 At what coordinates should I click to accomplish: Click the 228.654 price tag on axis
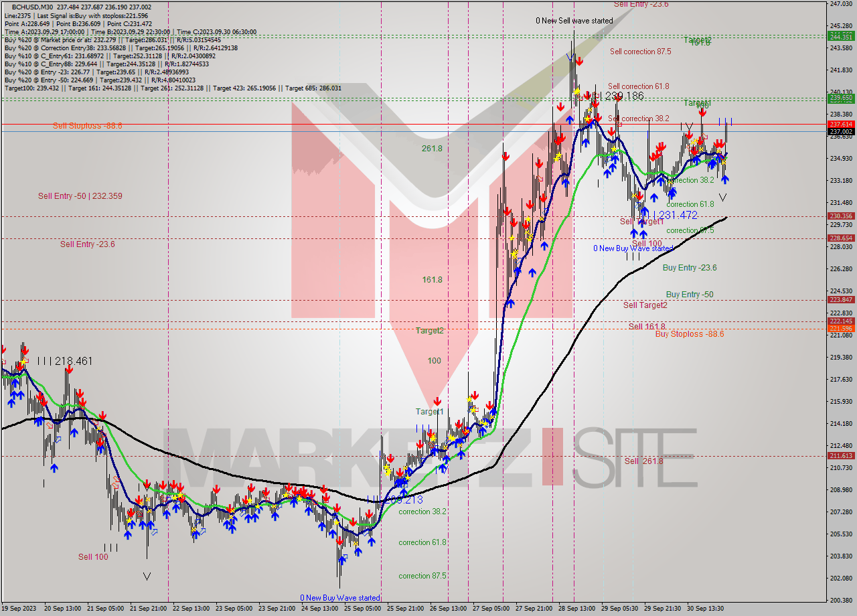[x=842, y=238]
